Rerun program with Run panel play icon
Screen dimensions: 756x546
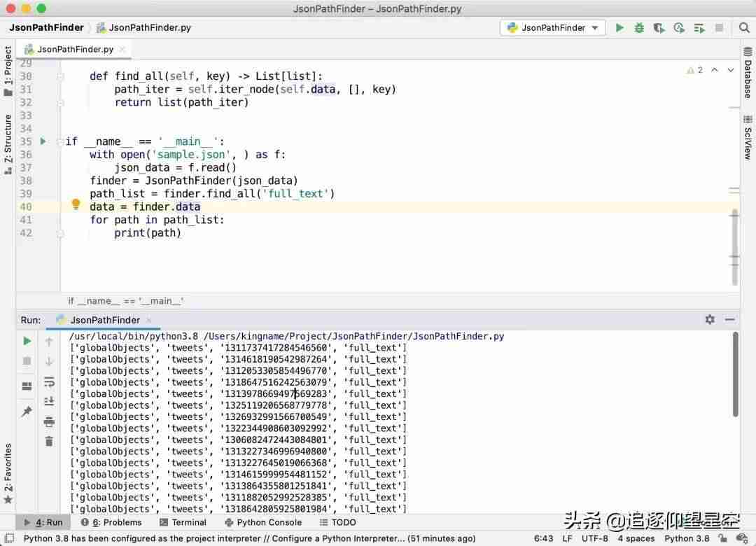(x=27, y=342)
